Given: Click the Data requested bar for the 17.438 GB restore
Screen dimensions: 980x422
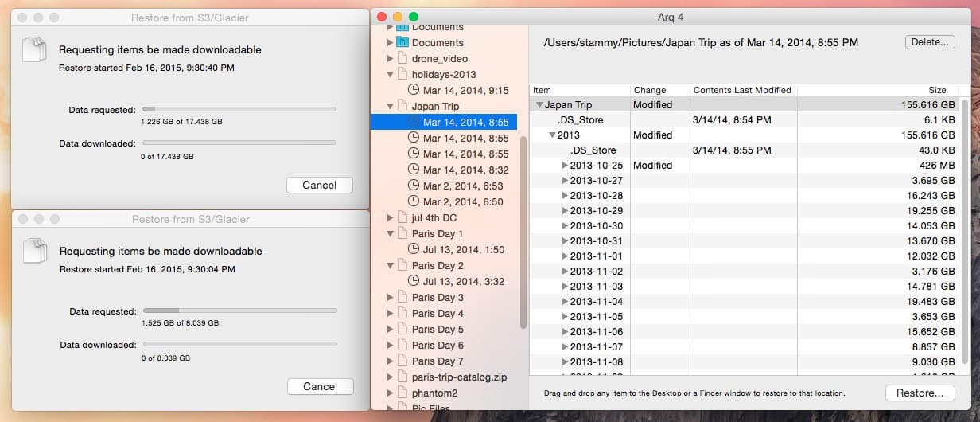Looking at the screenshot, I should click(239, 108).
